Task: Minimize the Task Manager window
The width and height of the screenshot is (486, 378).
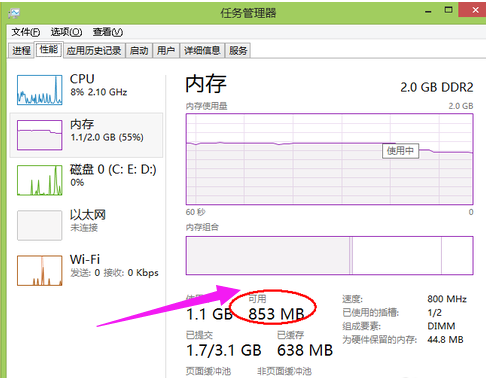Action: coord(428,11)
